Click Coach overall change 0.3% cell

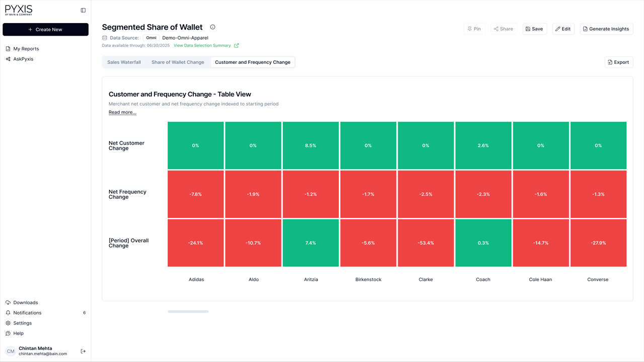(x=483, y=243)
